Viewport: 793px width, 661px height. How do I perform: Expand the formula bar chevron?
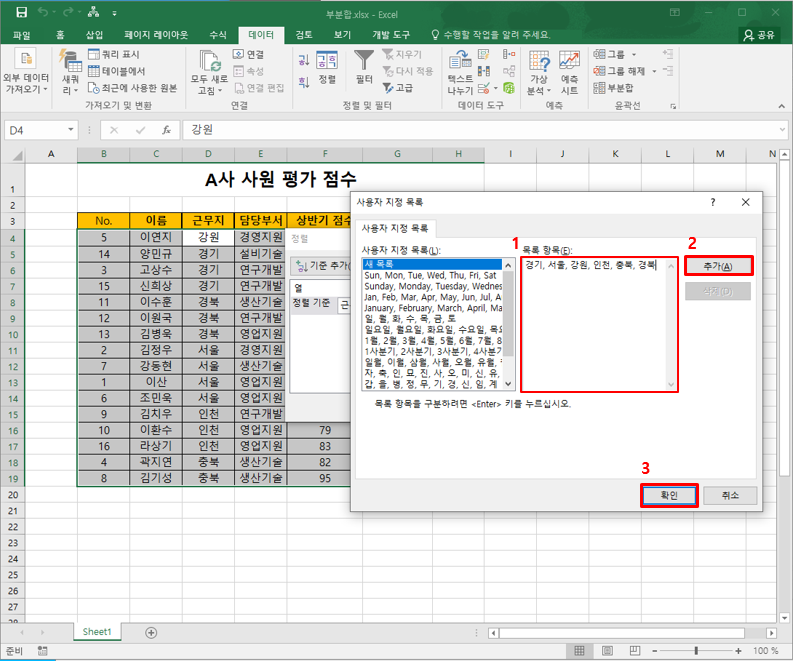click(782, 130)
